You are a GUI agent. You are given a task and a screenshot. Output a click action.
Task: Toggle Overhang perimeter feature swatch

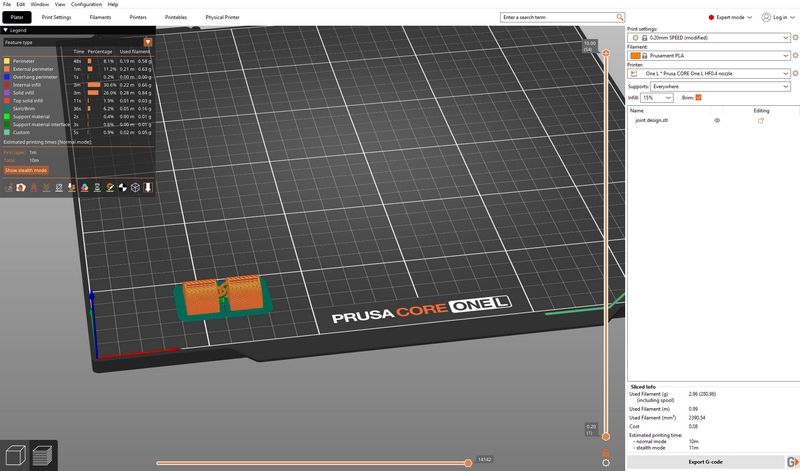(x=7, y=77)
